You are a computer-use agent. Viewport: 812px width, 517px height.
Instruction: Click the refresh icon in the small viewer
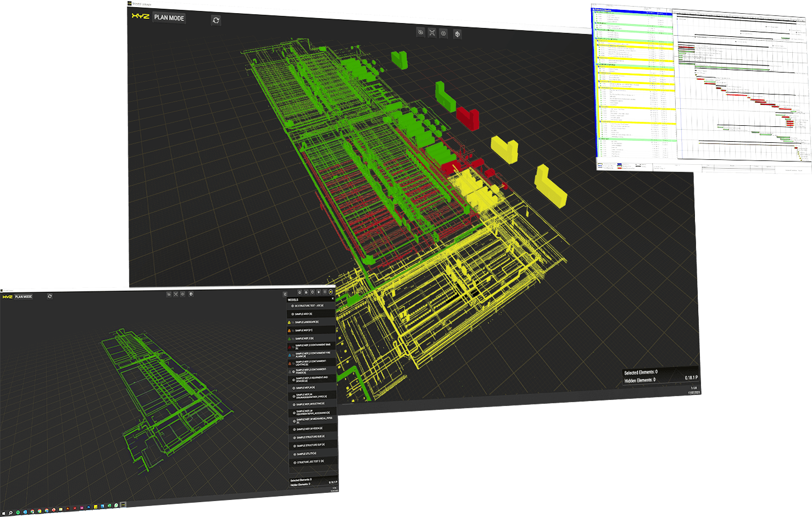click(x=50, y=296)
